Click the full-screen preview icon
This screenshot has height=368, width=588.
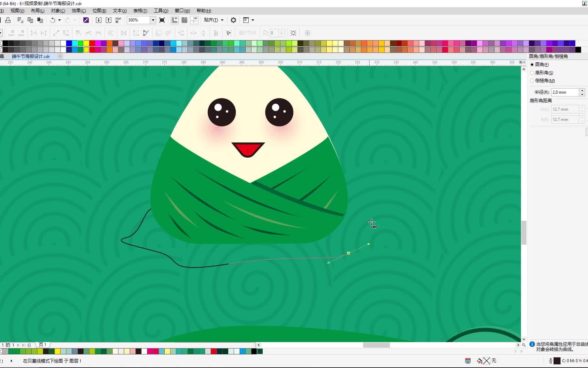[x=162, y=20]
